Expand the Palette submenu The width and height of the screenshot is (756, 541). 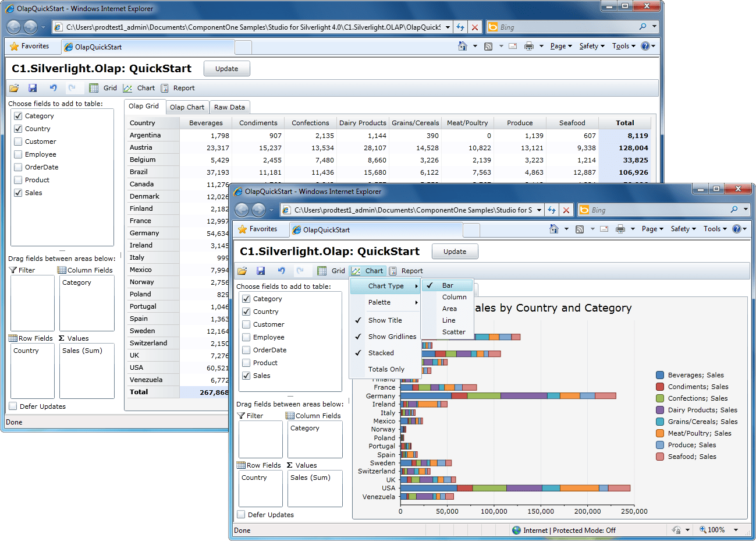385,302
